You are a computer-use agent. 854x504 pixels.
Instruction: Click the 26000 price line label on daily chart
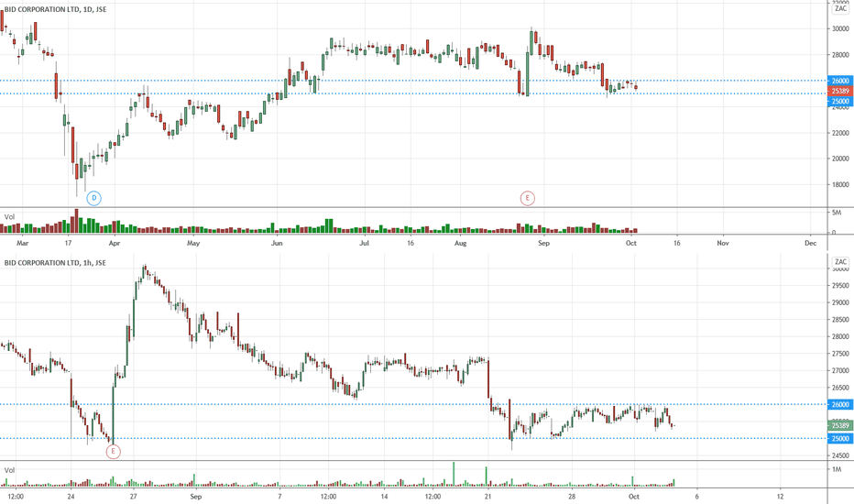840,81
